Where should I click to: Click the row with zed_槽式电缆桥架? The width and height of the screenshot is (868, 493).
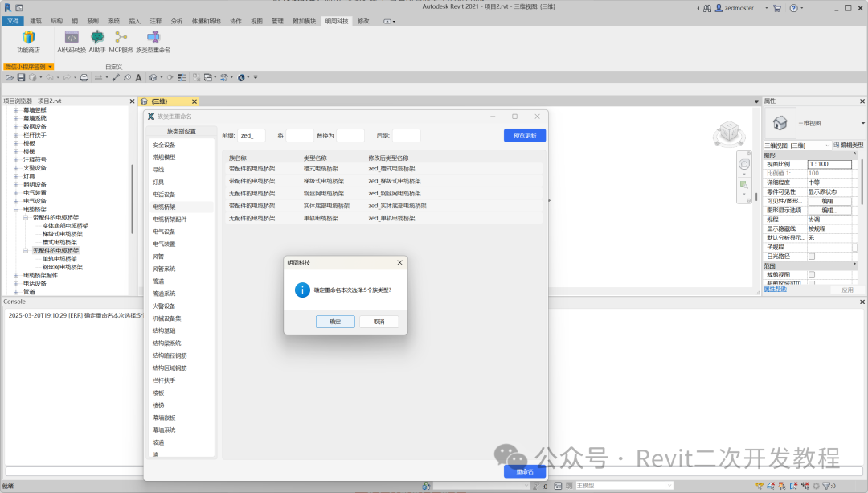(x=384, y=169)
